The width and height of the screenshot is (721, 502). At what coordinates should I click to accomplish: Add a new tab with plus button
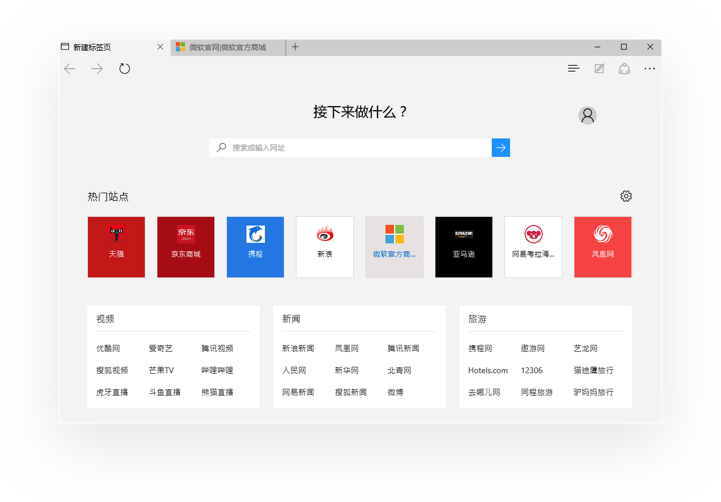pos(295,47)
